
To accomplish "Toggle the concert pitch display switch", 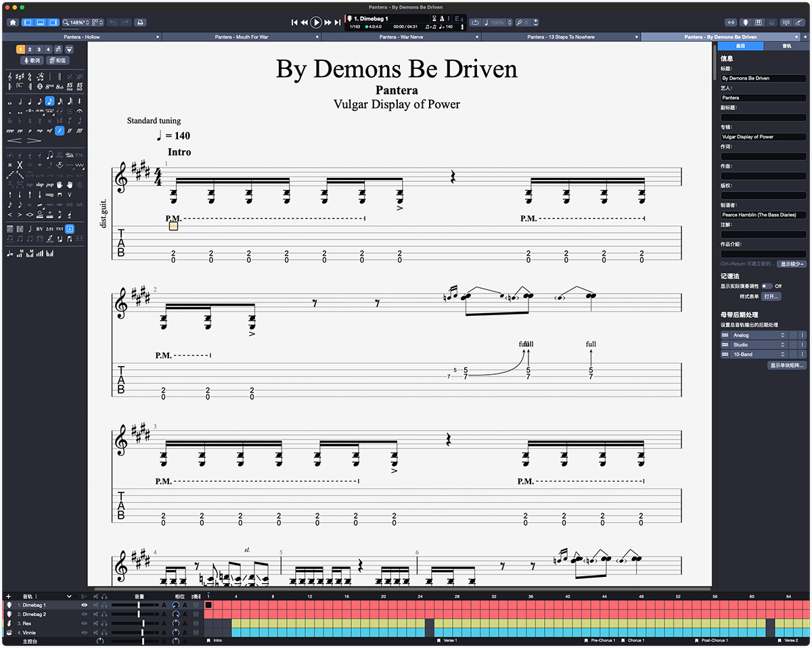I will coord(767,286).
